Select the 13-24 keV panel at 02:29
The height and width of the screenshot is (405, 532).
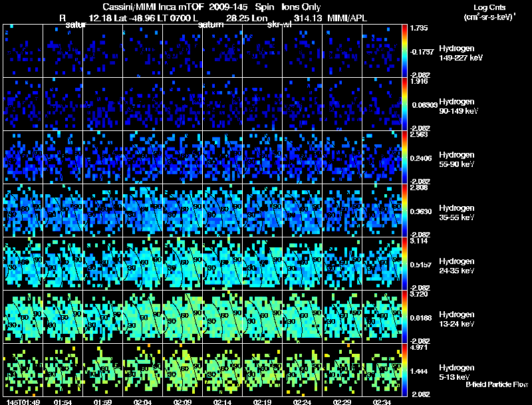pos(342,317)
